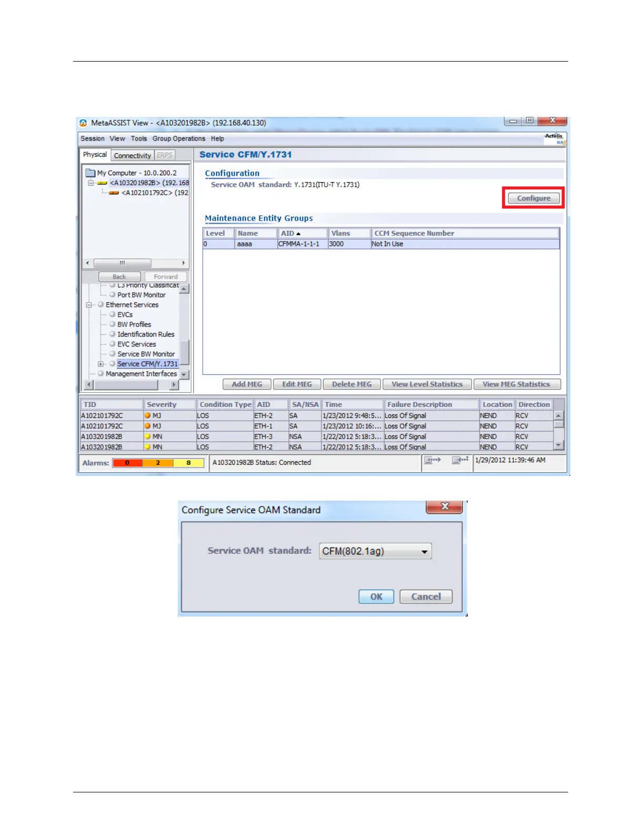Viewport: 644px width, 834px height.
Task: Click the right connection status icon in status bar
Action: click(x=460, y=460)
